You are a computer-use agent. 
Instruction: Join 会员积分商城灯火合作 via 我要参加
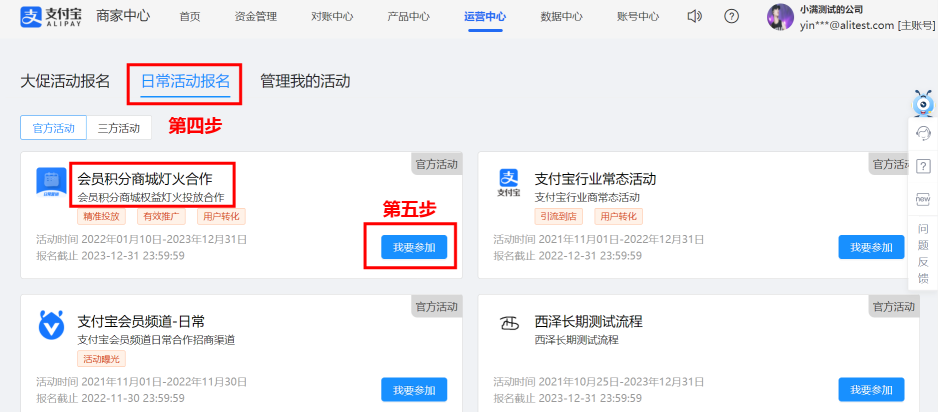point(414,247)
